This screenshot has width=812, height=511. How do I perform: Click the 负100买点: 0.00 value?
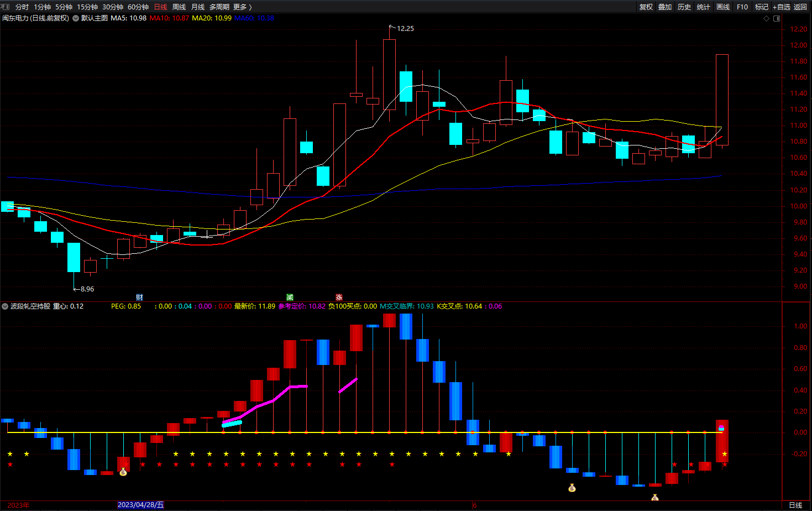pyautogui.click(x=353, y=306)
